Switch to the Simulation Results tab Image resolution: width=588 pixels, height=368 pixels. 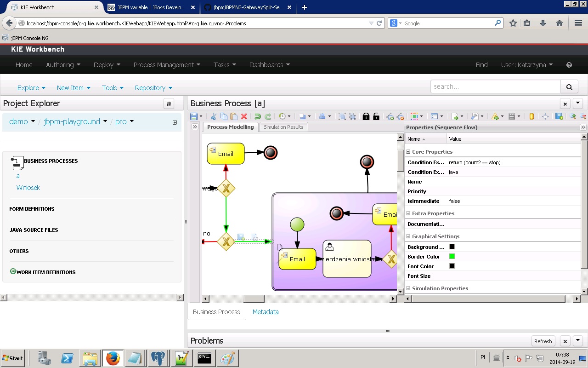coord(283,127)
